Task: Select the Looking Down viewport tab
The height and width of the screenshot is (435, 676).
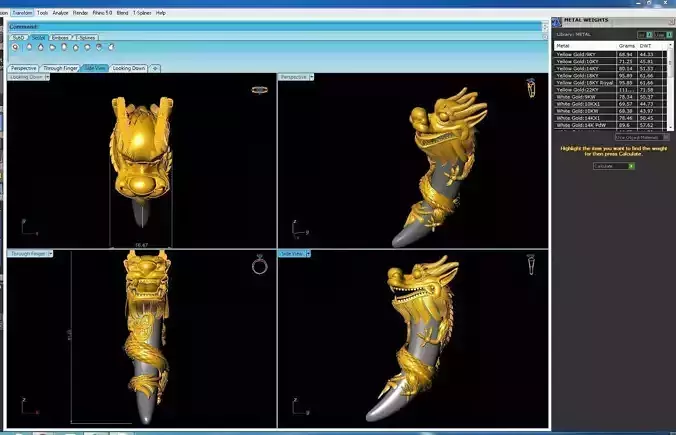Action: [x=129, y=68]
